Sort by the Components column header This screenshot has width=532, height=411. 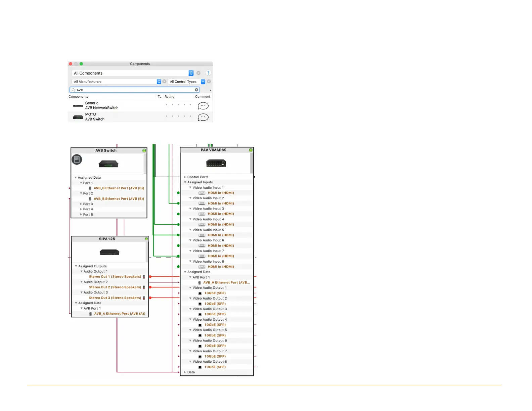78,97
